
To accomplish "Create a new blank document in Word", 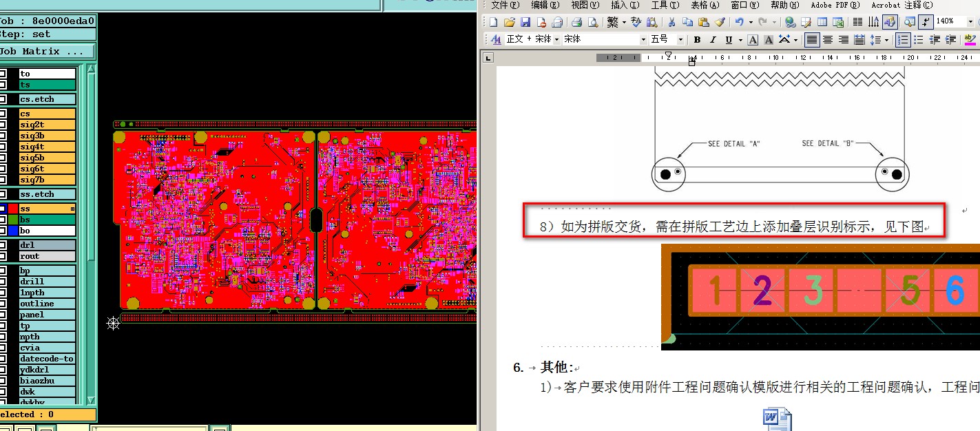I will (x=493, y=22).
